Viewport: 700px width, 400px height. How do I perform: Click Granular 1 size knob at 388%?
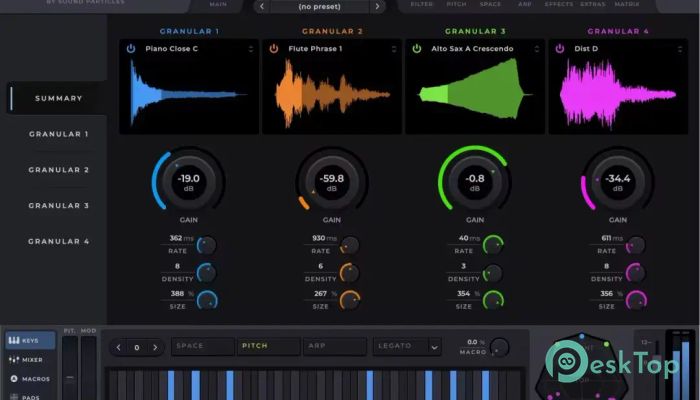click(x=207, y=300)
